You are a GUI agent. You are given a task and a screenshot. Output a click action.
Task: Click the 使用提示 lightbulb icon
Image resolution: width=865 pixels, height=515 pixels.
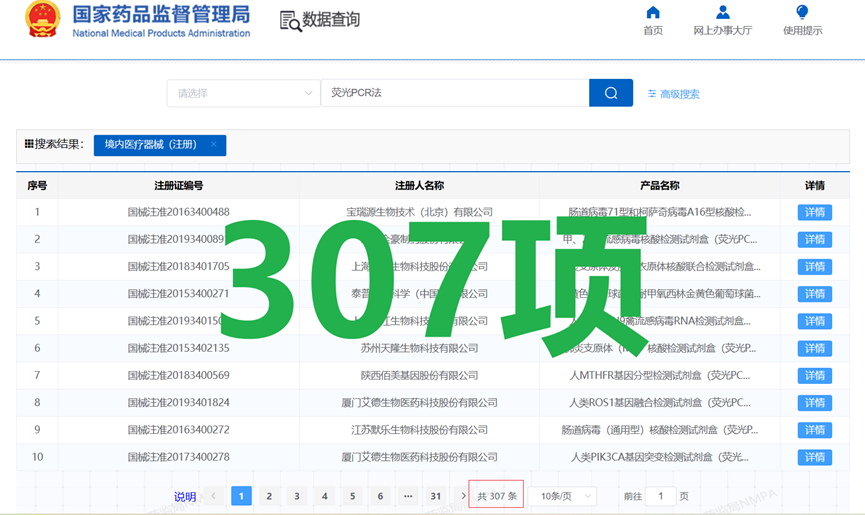point(802,13)
